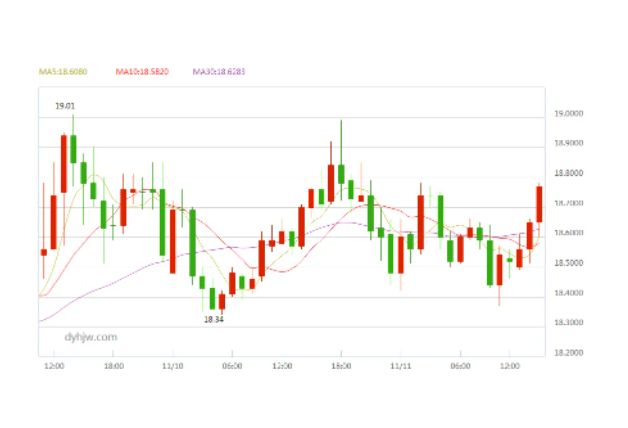The height and width of the screenshot is (428, 628).
Task: Select the very first candlestick on the chart
Action: (43, 250)
